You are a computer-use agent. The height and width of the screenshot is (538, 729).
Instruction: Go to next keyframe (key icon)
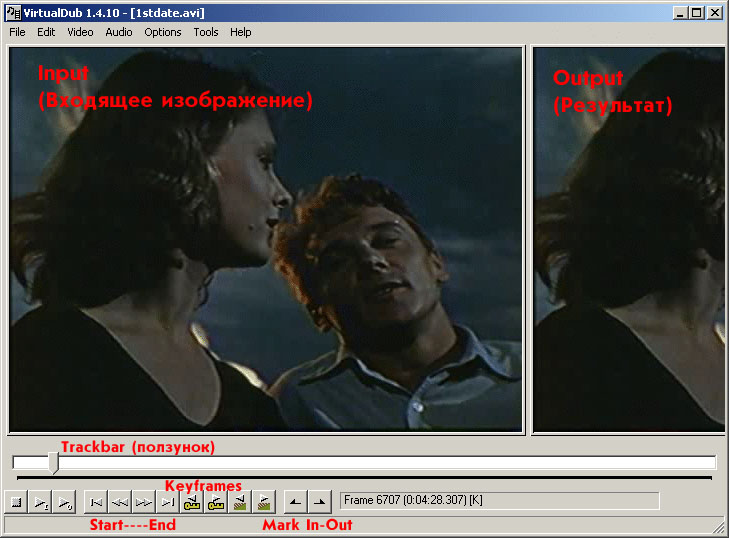click(x=216, y=502)
